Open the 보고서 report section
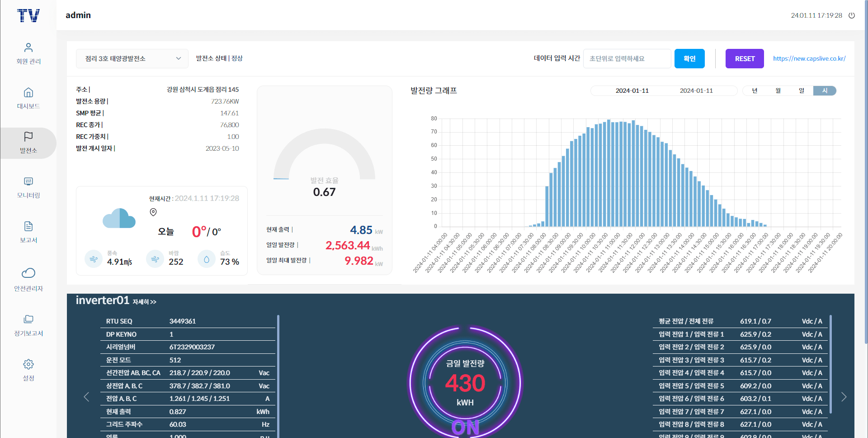 28,232
